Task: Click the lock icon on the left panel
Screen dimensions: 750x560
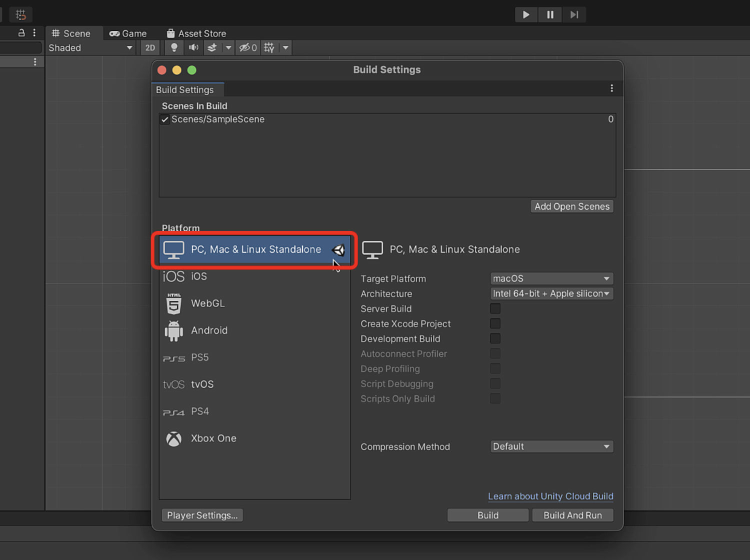Action: coord(21,33)
